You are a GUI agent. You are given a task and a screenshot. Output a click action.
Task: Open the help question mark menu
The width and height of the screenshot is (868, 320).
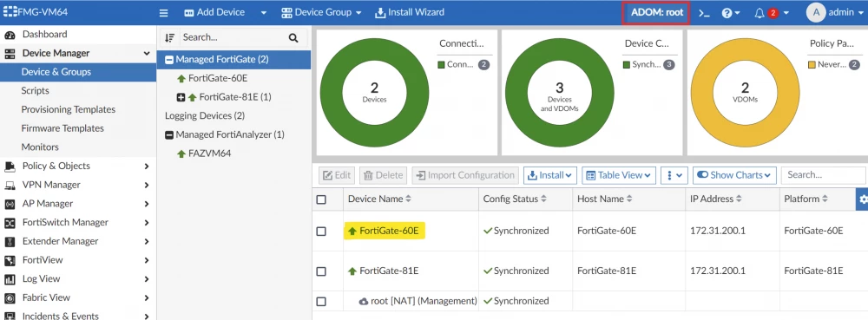point(731,13)
